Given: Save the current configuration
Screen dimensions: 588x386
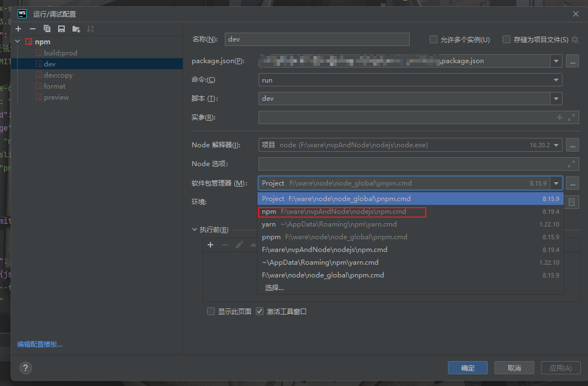Looking at the screenshot, I should click(61, 28).
